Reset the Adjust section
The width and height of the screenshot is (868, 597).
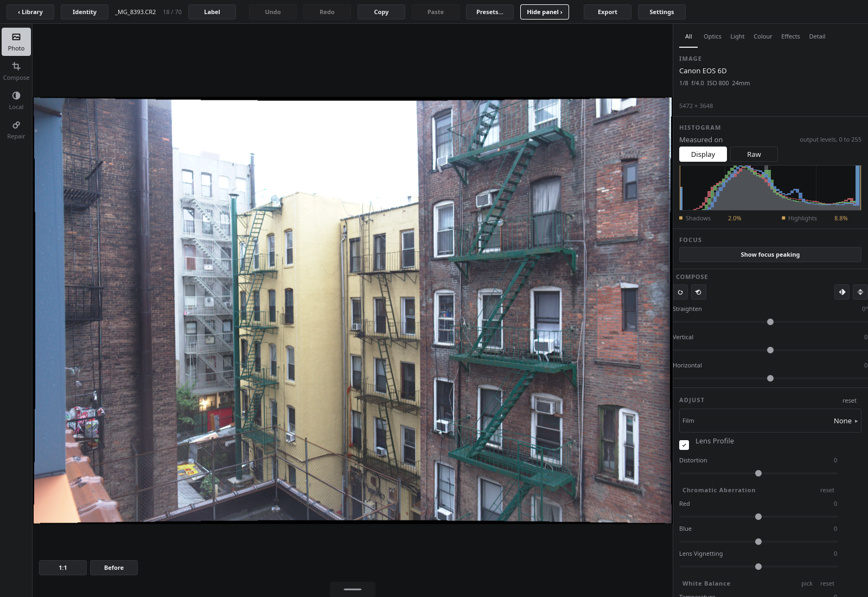coord(850,401)
